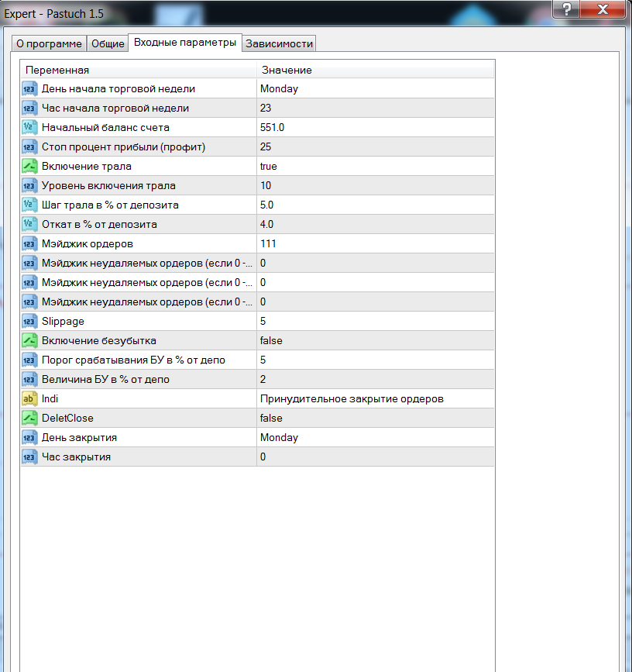Switch to the Общие tab

[x=108, y=43]
